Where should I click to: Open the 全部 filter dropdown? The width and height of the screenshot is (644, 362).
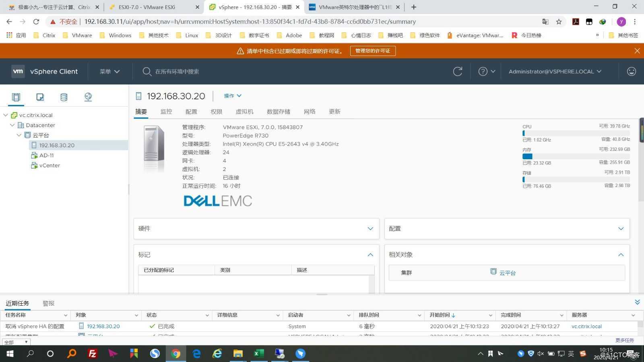16,342
